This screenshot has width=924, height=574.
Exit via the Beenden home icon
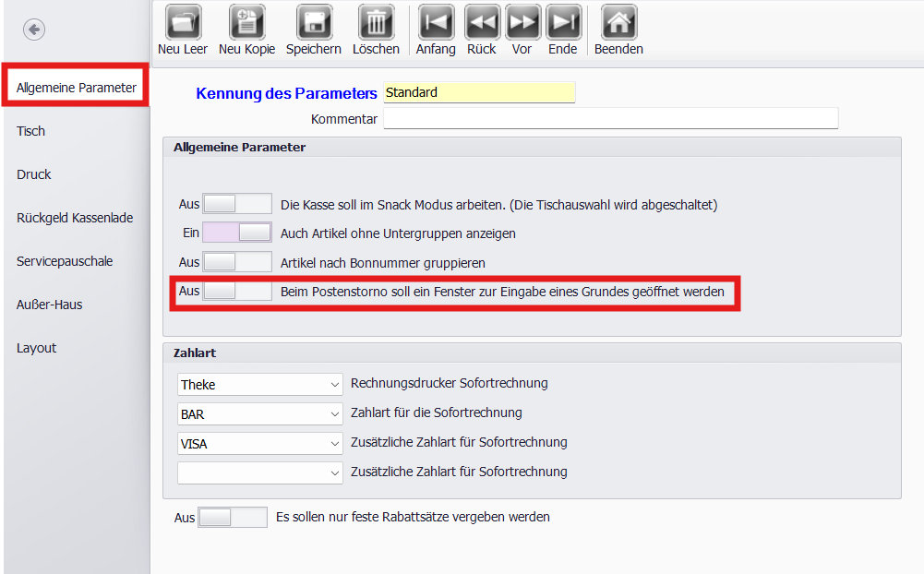618,23
